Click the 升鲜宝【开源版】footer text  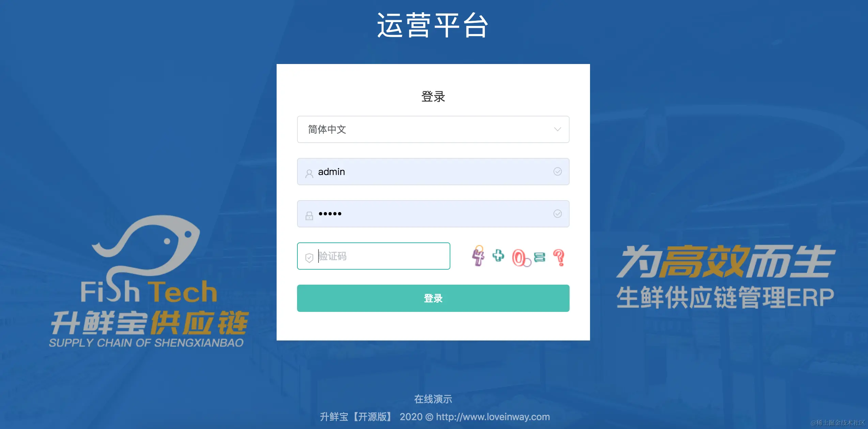(x=356, y=417)
